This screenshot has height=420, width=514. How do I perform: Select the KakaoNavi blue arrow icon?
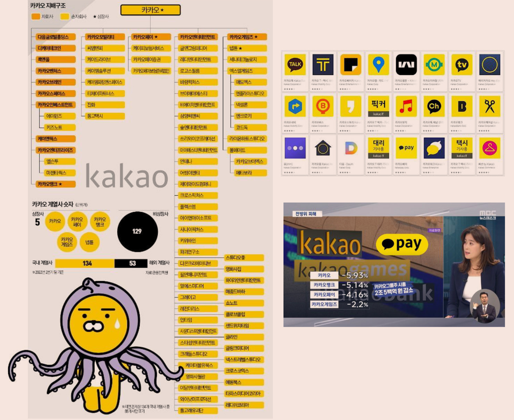pos(295,106)
